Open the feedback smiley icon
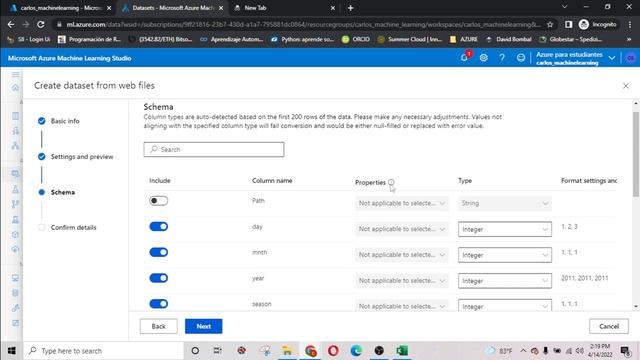The width and height of the screenshot is (640, 360). click(520, 58)
